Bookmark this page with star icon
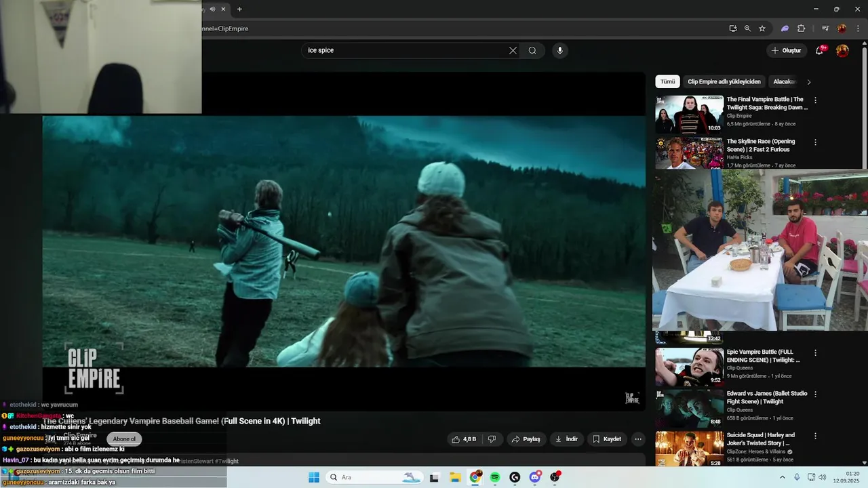The width and height of the screenshot is (868, 488). pyautogui.click(x=762, y=28)
